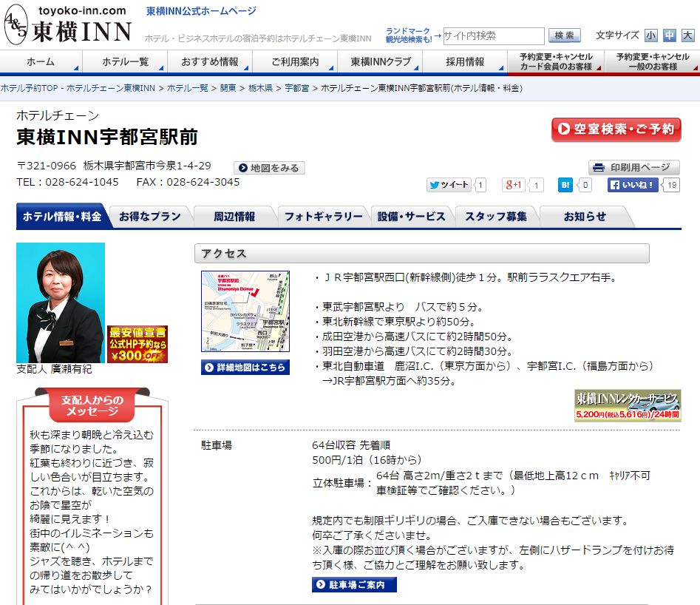Set text size to 大 (large)
The width and height of the screenshot is (700, 605).
coord(687,36)
